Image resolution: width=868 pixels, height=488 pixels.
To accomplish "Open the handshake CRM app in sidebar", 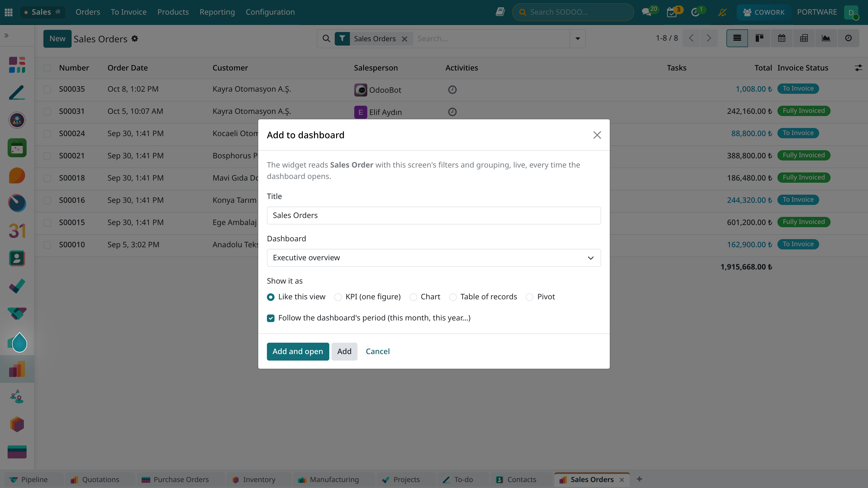I will (17, 314).
